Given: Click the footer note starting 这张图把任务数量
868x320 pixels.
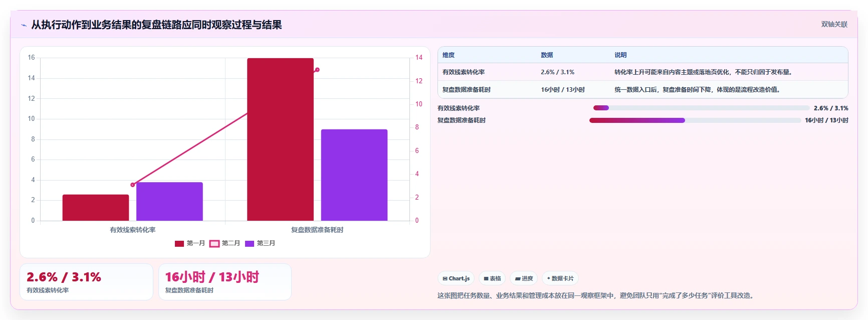Looking at the screenshot, I should (x=596, y=295).
